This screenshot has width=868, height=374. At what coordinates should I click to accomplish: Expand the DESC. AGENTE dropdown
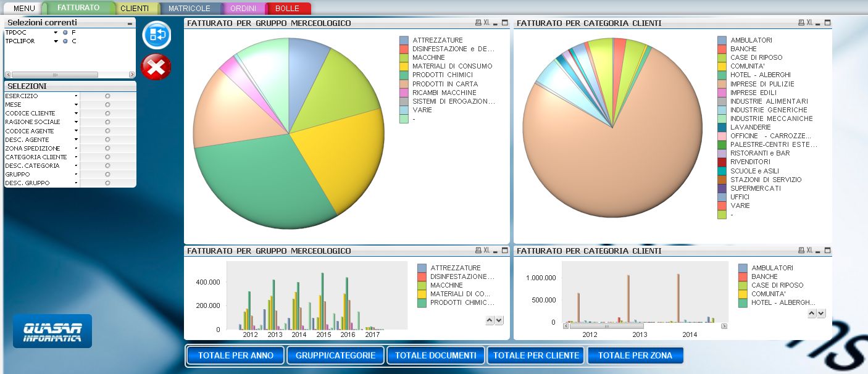[76, 140]
